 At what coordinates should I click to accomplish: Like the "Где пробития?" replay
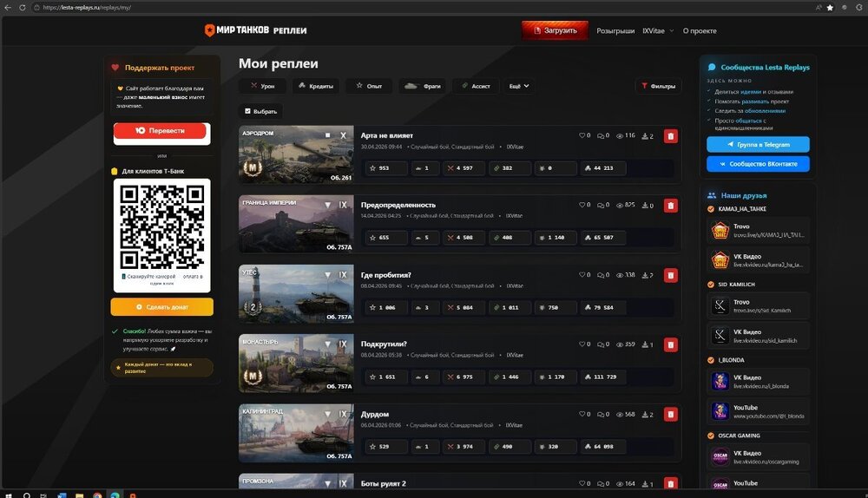click(582, 275)
